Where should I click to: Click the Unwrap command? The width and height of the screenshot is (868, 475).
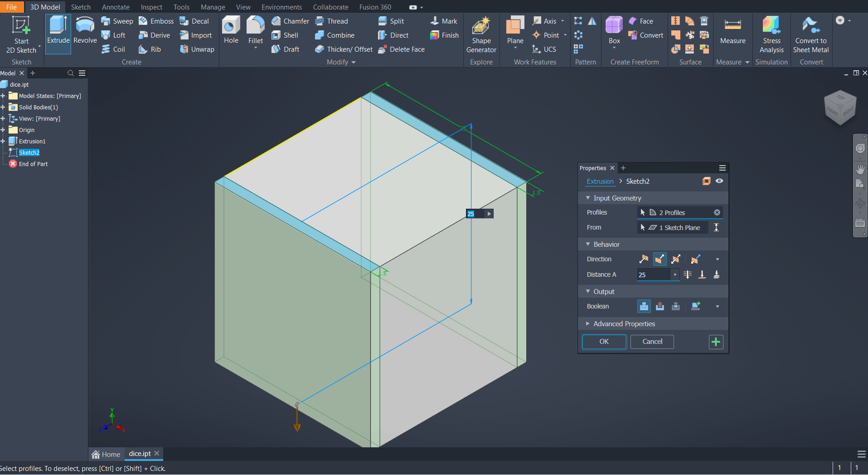[197, 49]
